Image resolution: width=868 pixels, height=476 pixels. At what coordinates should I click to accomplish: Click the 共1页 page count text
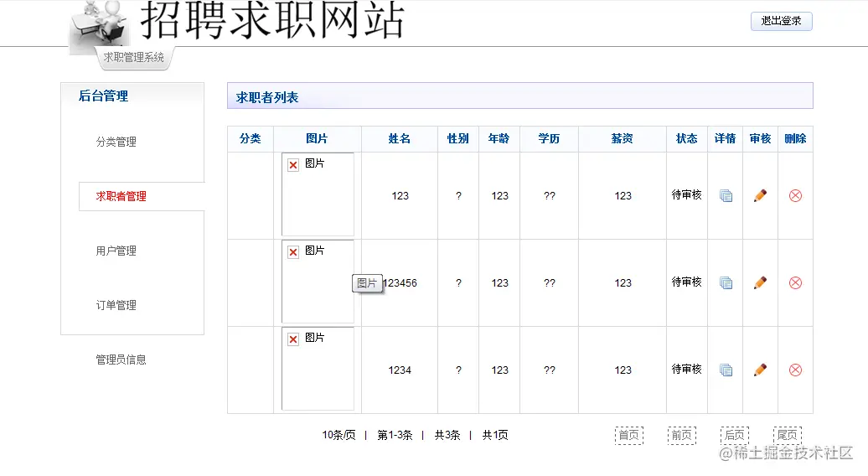click(495, 436)
